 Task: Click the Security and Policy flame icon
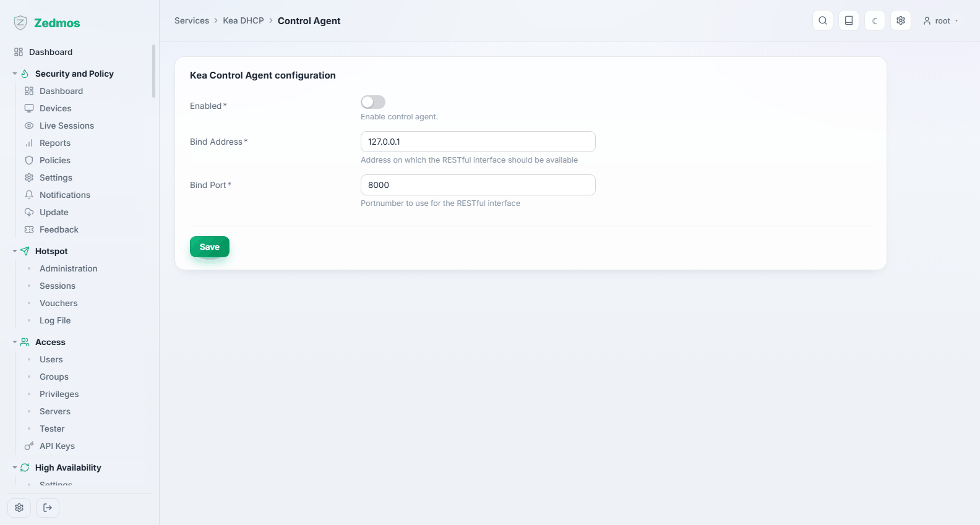pyautogui.click(x=25, y=74)
